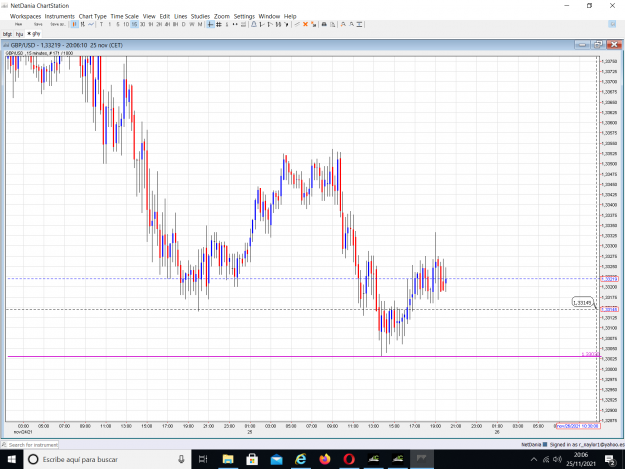Select the 30 minute time scale
Screen dimensions: 625x469
(x=142, y=24)
